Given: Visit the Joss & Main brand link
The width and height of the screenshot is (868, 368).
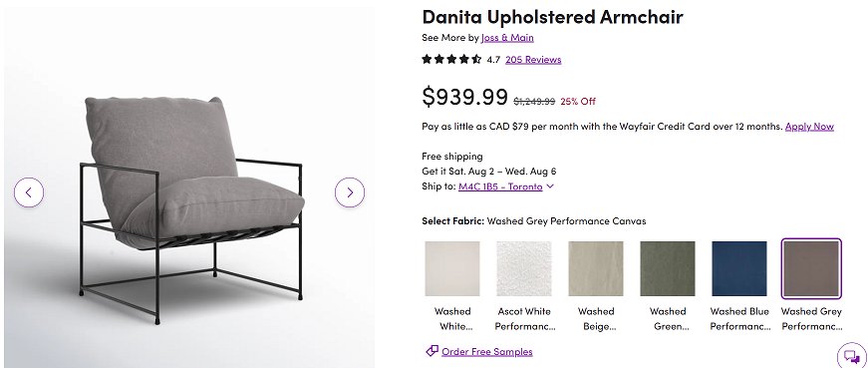Looking at the screenshot, I should [507, 37].
